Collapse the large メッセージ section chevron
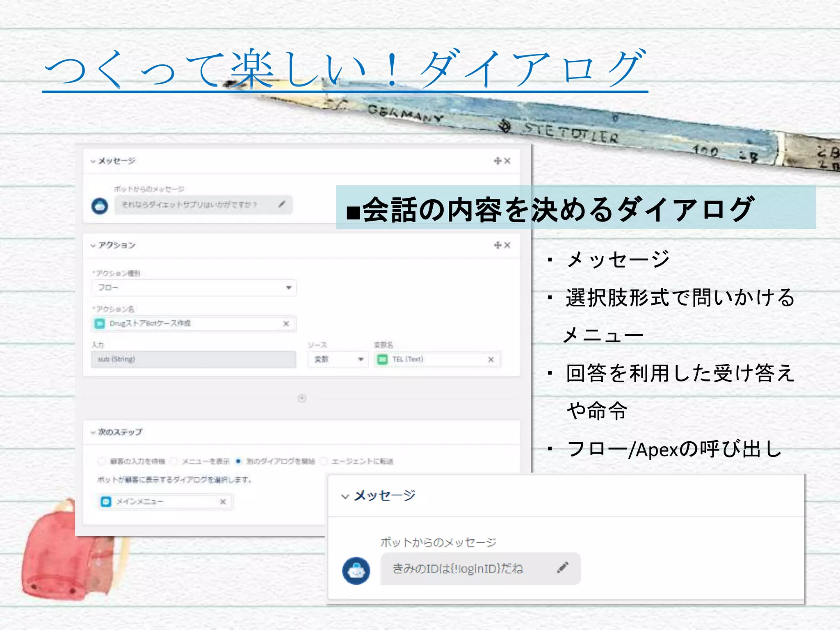840x630 pixels. click(x=345, y=496)
